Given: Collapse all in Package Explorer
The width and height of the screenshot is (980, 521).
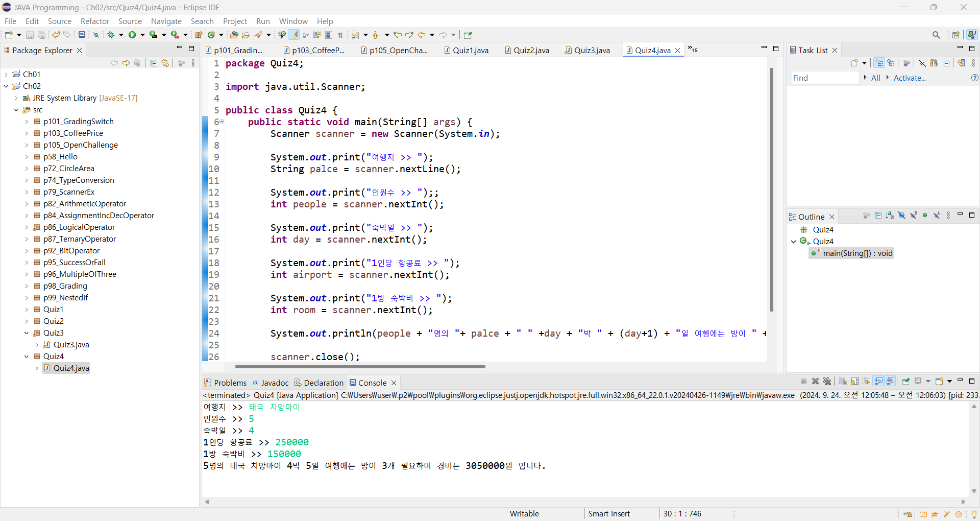Looking at the screenshot, I should [154, 63].
